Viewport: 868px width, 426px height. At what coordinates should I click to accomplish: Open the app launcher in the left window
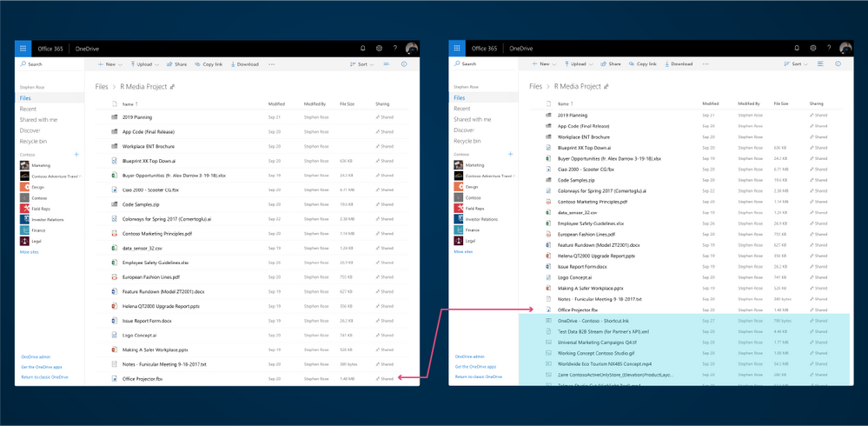(x=23, y=48)
